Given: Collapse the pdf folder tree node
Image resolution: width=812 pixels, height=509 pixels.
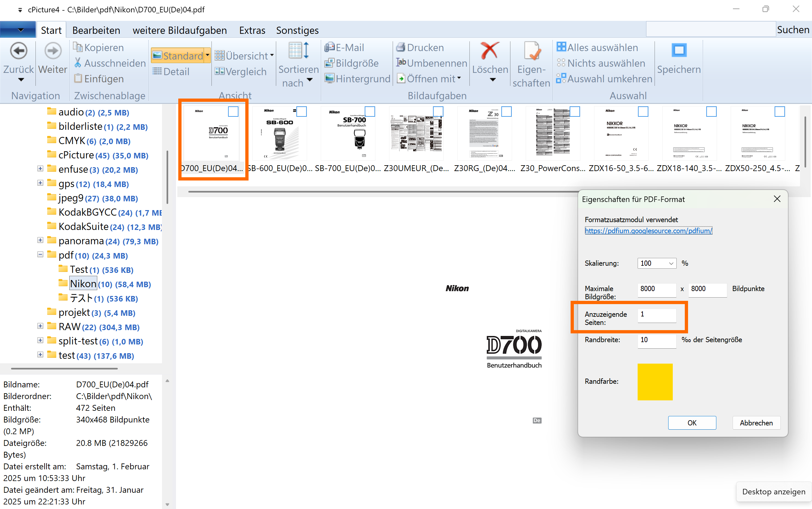Looking at the screenshot, I should [40, 254].
